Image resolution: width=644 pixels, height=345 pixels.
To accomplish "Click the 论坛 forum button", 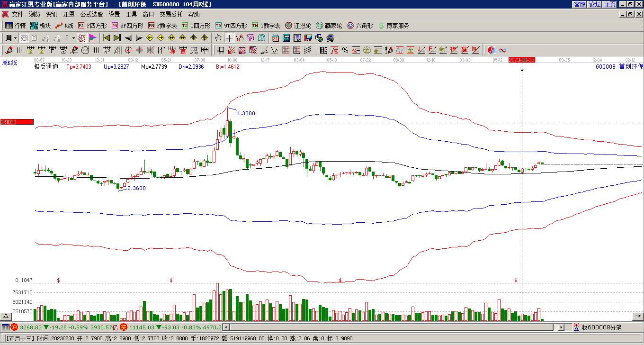I will point(595,4).
